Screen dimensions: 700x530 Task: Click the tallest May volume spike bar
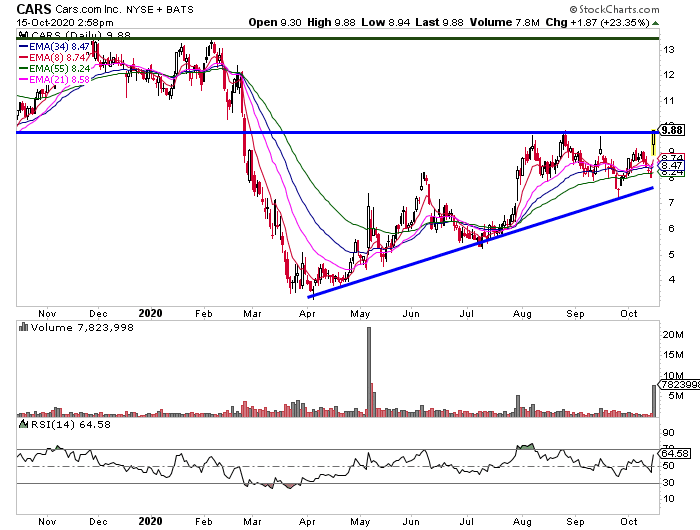369,372
